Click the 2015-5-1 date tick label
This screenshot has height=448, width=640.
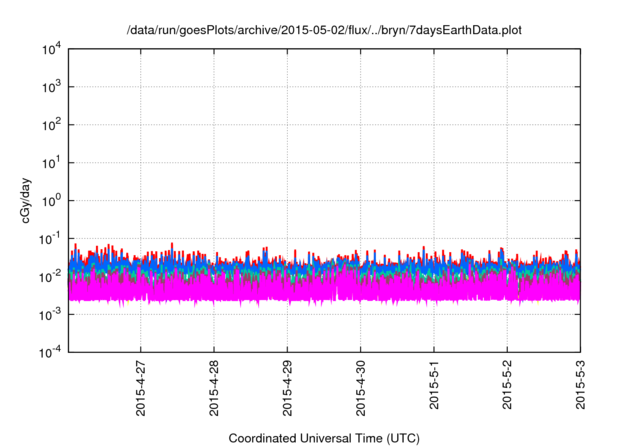tap(434, 384)
